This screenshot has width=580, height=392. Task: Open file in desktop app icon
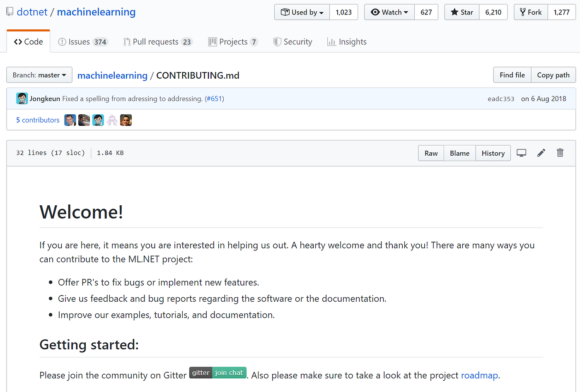(521, 153)
